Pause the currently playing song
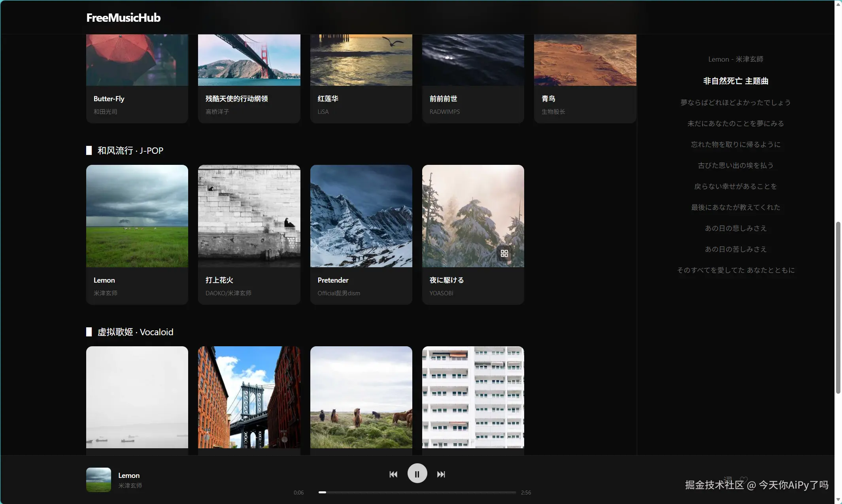Image resolution: width=842 pixels, height=504 pixels. point(417,474)
